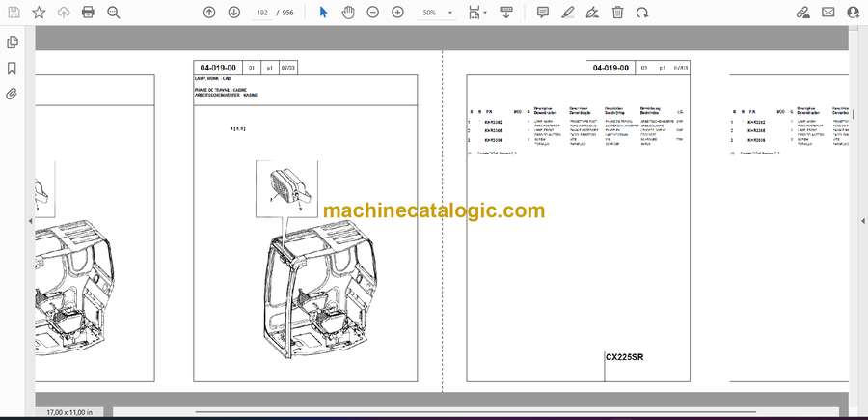Click the 04-019-00 heading on the parts list page
This screenshot has height=420, width=868.
tap(610, 69)
